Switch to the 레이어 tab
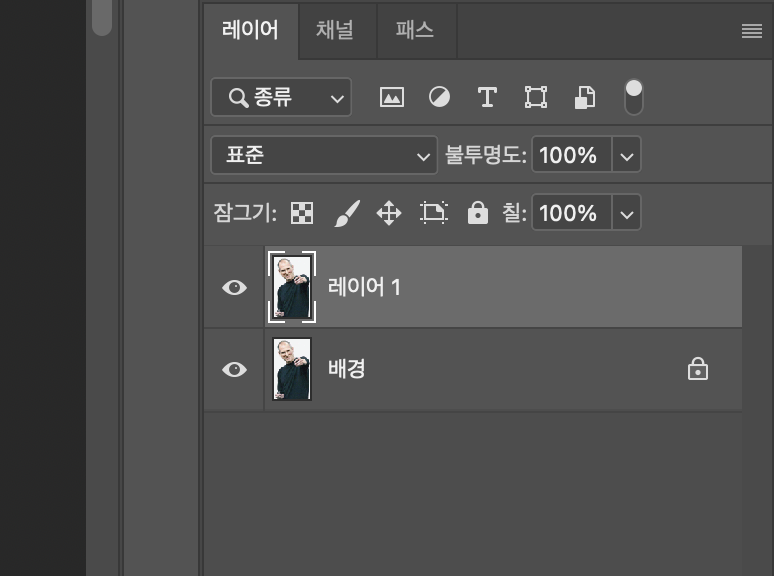This screenshot has width=774, height=576. pos(250,31)
